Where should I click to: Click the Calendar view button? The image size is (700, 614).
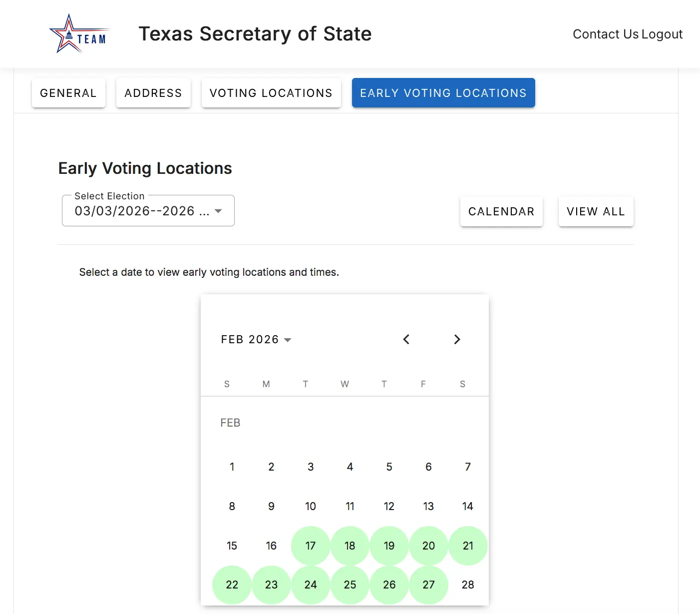click(x=501, y=211)
